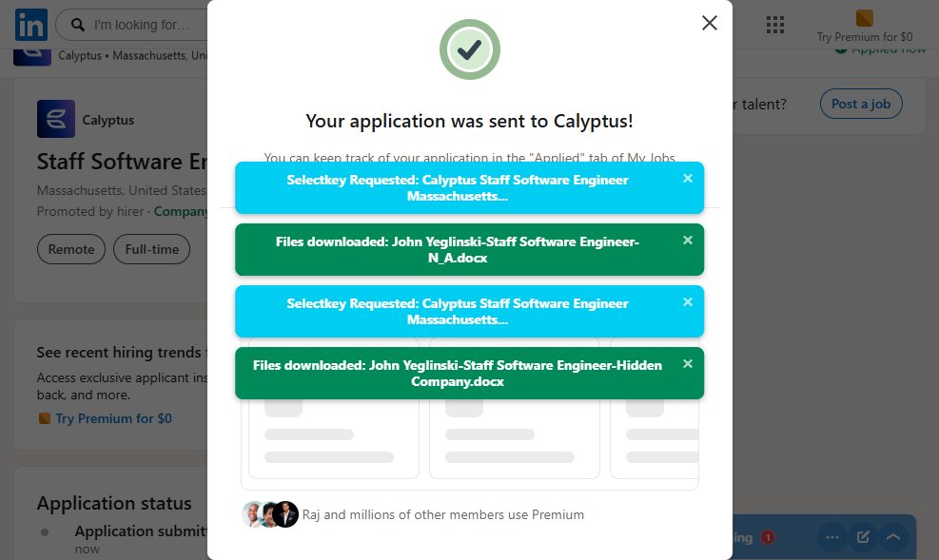Select the Remote tag pill
939x560 pixels.
click(71, 249)
